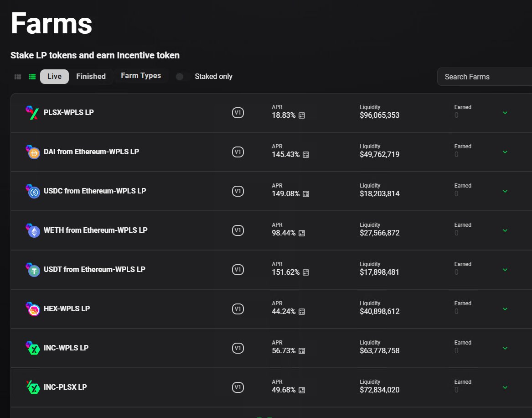This screenshot has height=418, width=532.
Task: Click V1 badge on USDC from Ethereum-WPLS row
Action: point(238,191)
